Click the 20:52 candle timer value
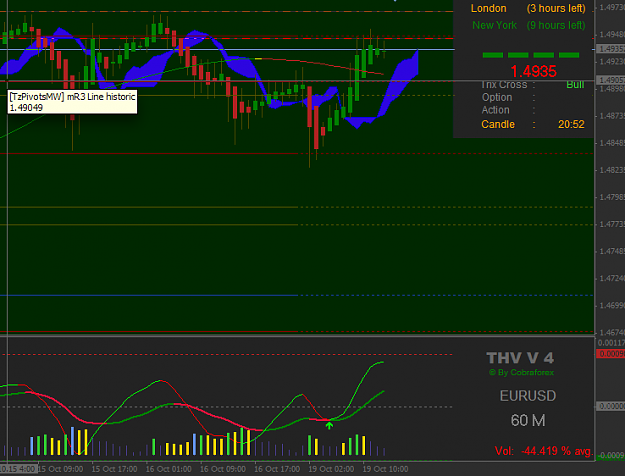 coord(571,124)
